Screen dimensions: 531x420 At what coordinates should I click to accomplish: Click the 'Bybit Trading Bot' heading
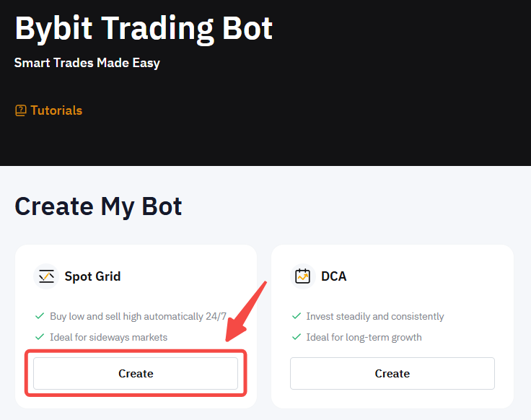pos(144,29)
